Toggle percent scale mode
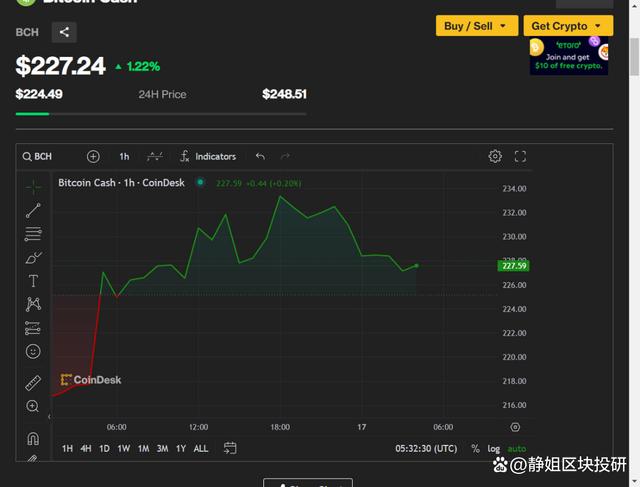Image resolution: width=640 pixels, height=487 pixels. [475, 449]
